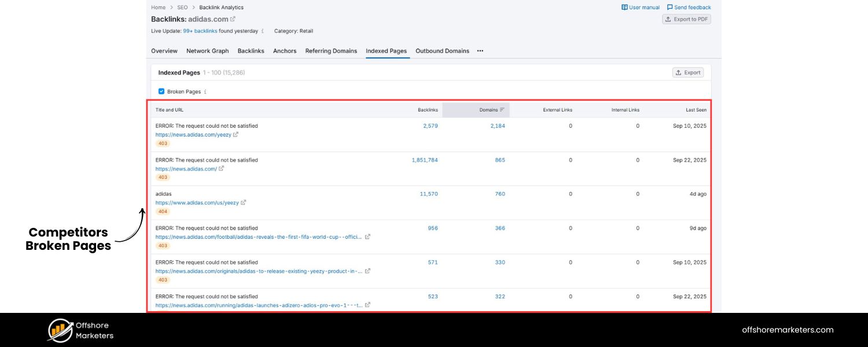This screenshot has height=347, width=868.
Task: Click the Home breadcrumb link
Action: click(x=158, y=7)
